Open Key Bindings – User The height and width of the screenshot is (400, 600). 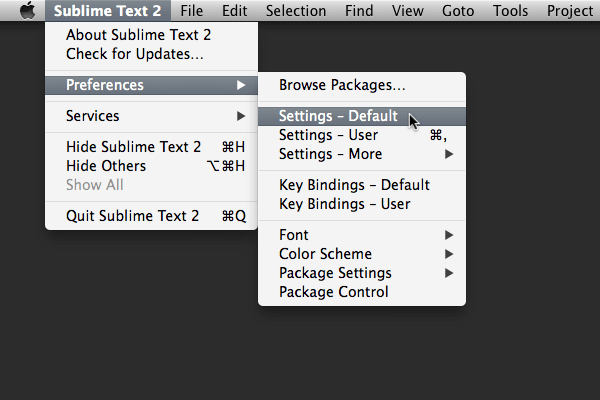pos(344,204)
